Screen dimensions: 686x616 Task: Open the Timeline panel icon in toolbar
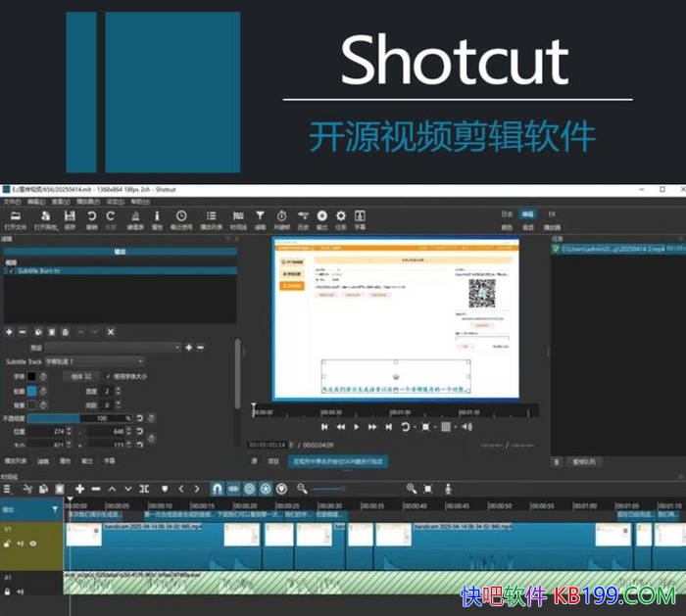pyautogui.click(x=238, y=216)
